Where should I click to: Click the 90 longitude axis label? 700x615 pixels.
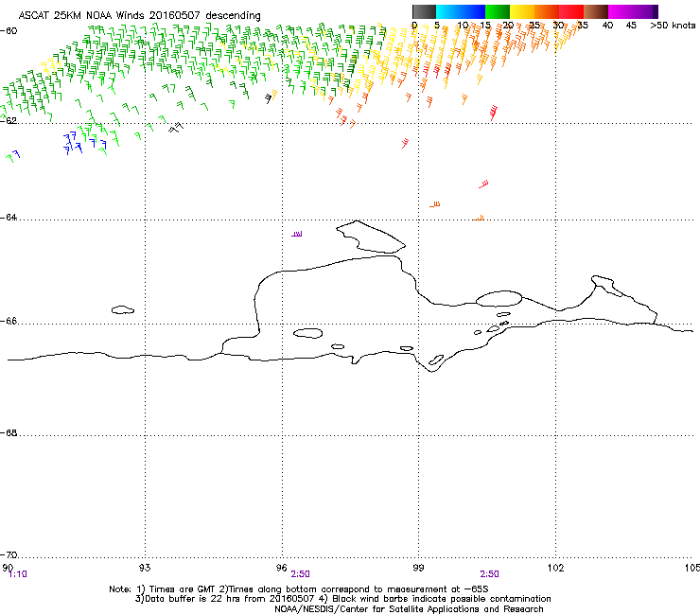coord(8,567)
